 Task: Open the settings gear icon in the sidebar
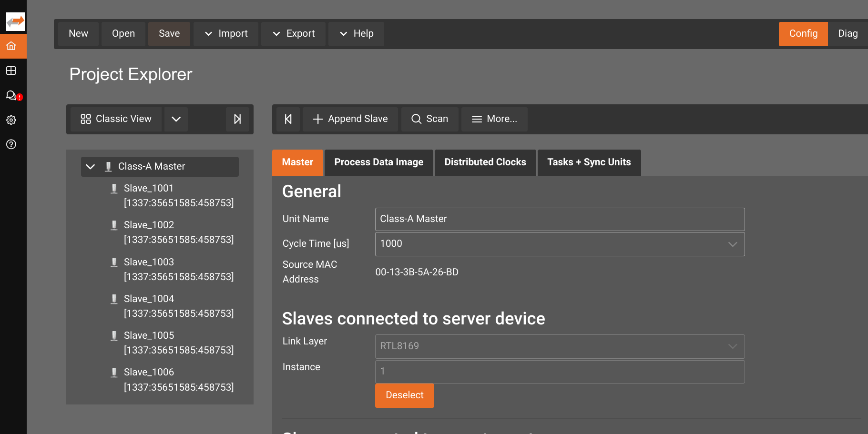[11, 120]
